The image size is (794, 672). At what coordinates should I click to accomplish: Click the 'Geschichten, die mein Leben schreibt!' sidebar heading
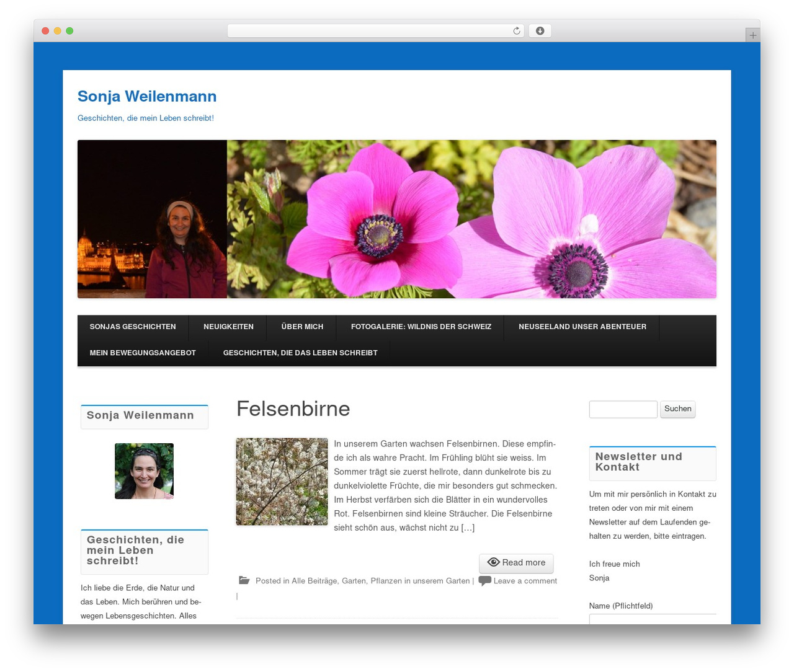pyautogui.click(x=135, y=550)
